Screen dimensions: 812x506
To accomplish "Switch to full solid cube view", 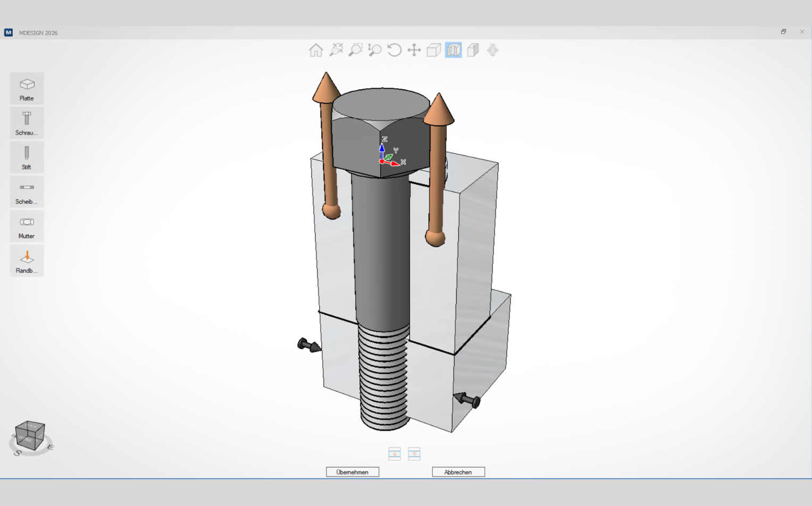I will [433, 50].
